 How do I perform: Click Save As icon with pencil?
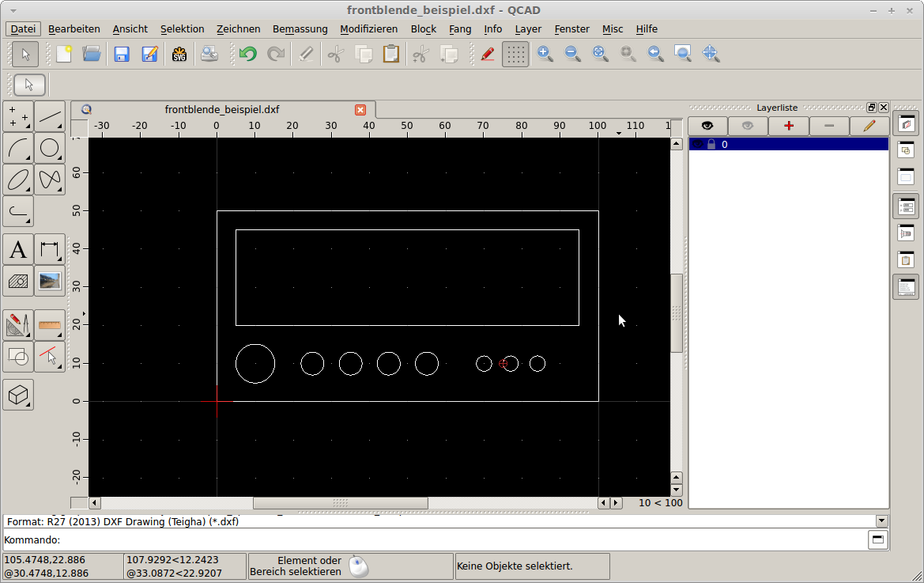[149, 55]
